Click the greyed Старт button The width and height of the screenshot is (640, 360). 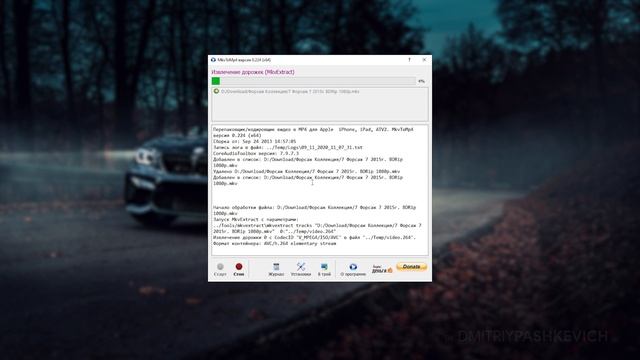tap(220, 269)
